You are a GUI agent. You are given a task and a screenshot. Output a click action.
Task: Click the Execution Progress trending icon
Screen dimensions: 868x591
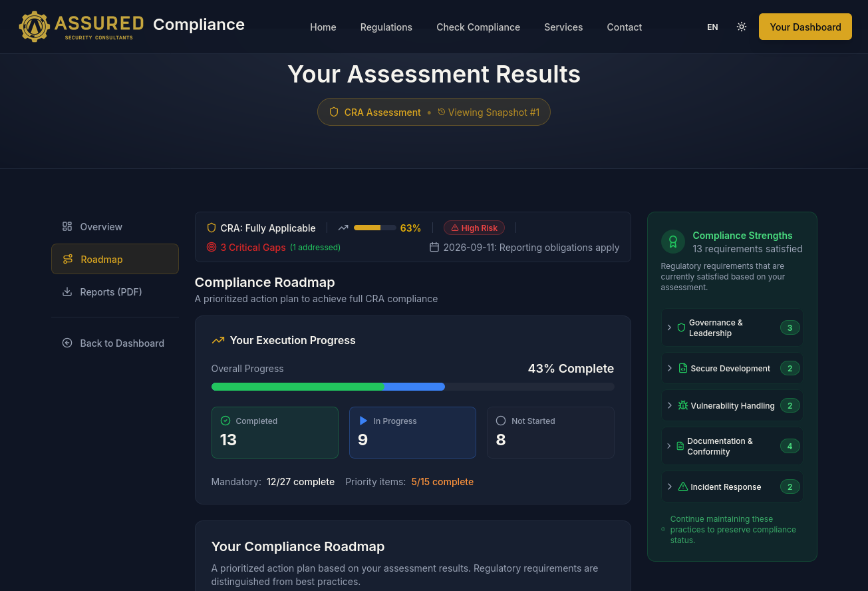pyautogui.click(x=218, y=340)
